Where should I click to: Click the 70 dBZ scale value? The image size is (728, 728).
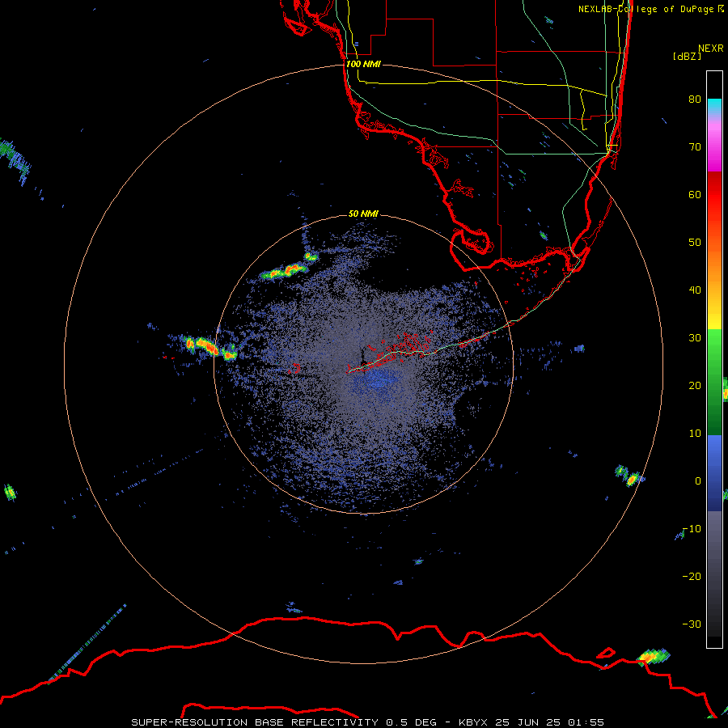pos(695,146)
